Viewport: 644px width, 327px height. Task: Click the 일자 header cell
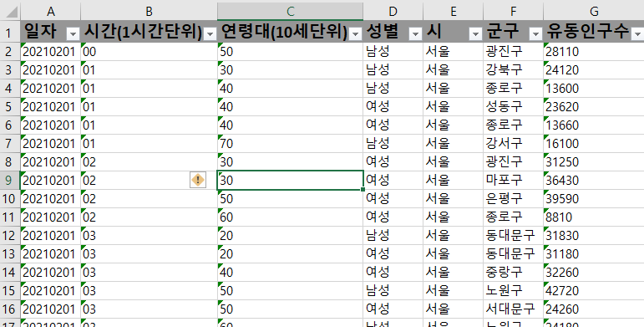[x=50, y=31]
